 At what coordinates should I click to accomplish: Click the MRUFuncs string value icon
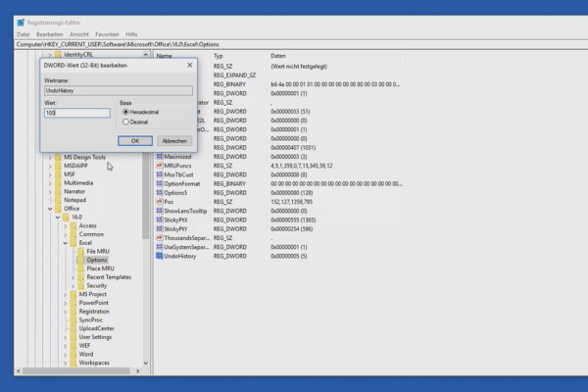[160, 166]
